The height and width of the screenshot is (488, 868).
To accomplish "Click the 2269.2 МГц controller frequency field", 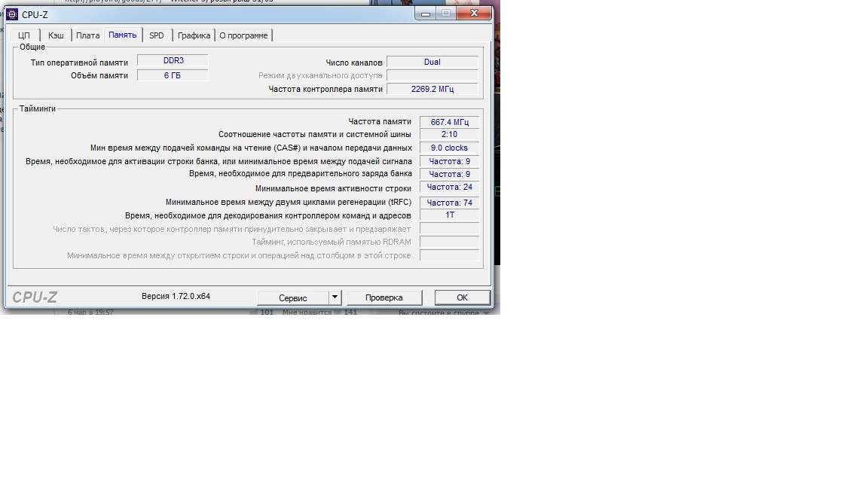I will pyautogui.click(x=432, y=89).
